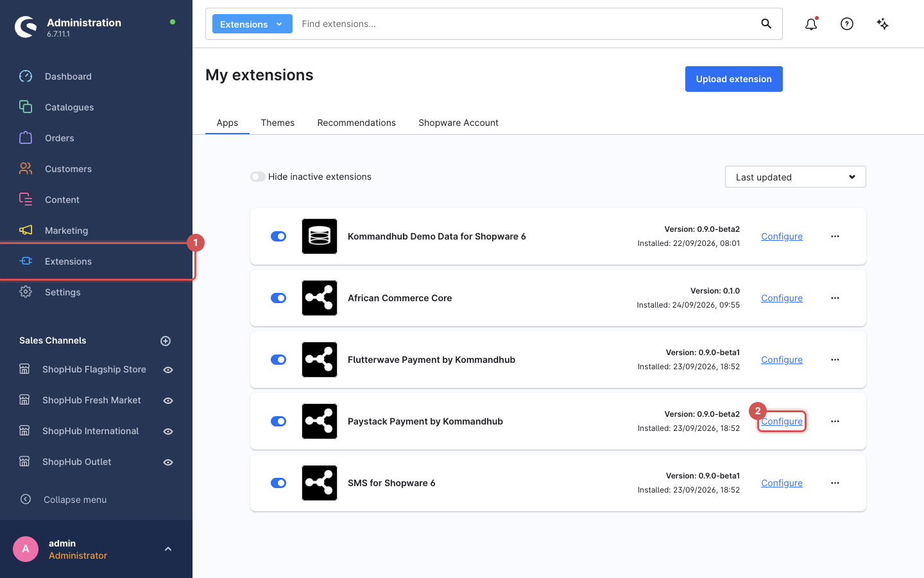
Task: View ShopHub Outlet storefront eye icon
Action: [x=168, y=462]
